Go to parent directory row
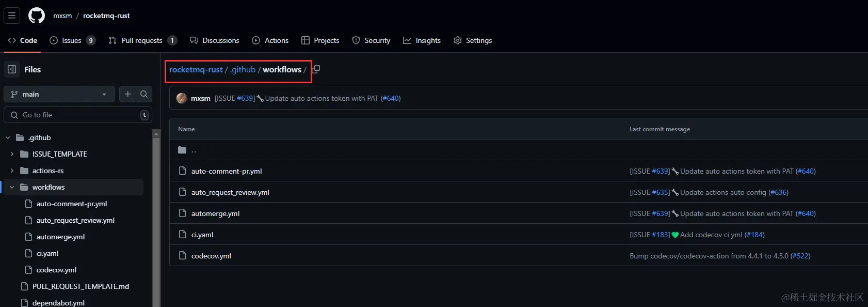Image resolution: width=868 pixels, height=307 pixels. (x=194, y=150)
